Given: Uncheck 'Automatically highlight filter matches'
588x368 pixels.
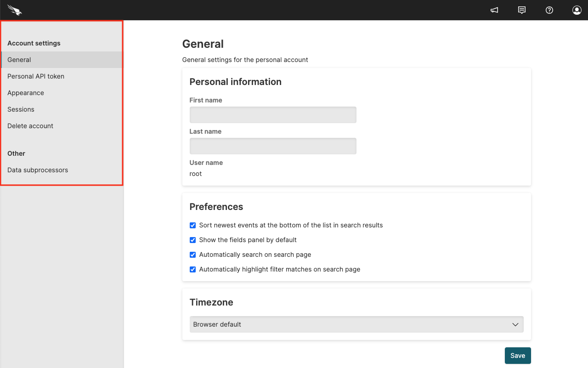Looking at the screenshot, I should point(192,269).
